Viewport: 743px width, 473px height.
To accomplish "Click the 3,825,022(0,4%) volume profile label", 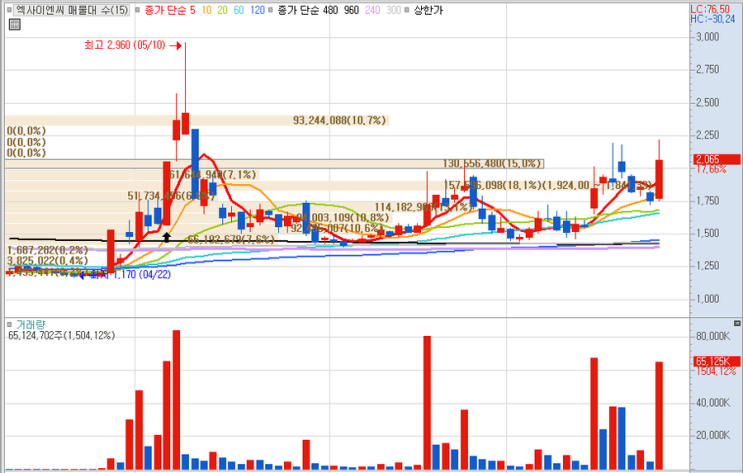I will point(47,260).
